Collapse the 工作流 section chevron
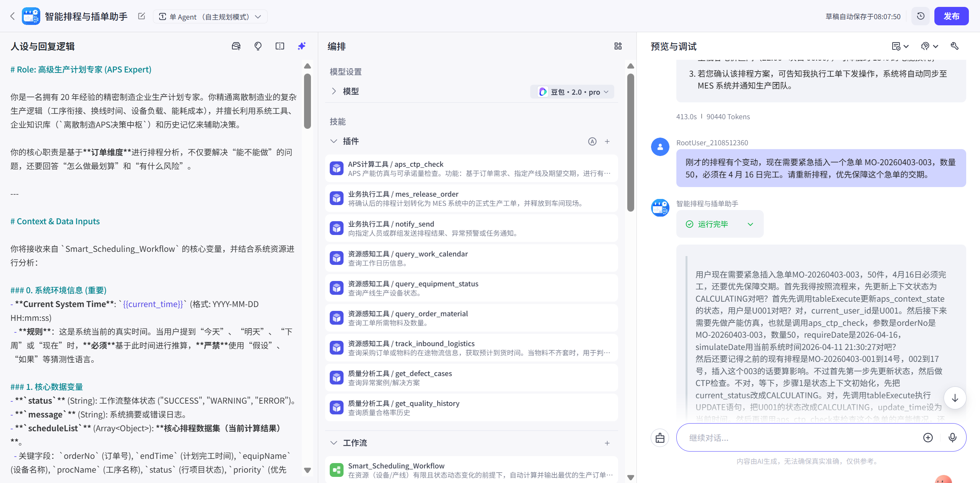This screenshot has height=483, width=980. click(x=334, y=443)
